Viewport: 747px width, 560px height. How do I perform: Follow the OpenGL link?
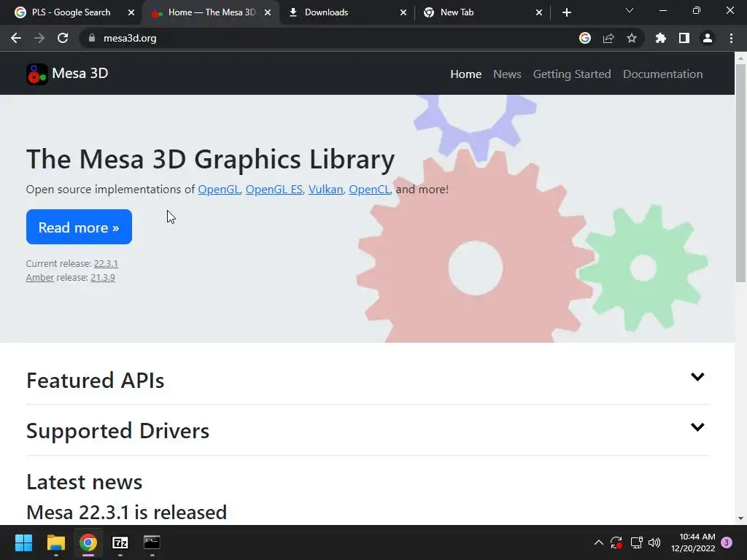coord(219,189)
